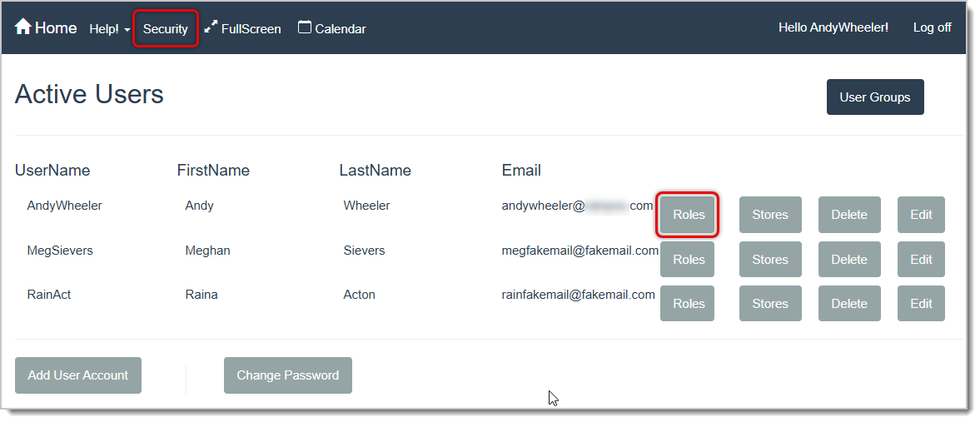Click Log off in the navbar
Viewport: 980px width, 422px height.
point(932,27)
